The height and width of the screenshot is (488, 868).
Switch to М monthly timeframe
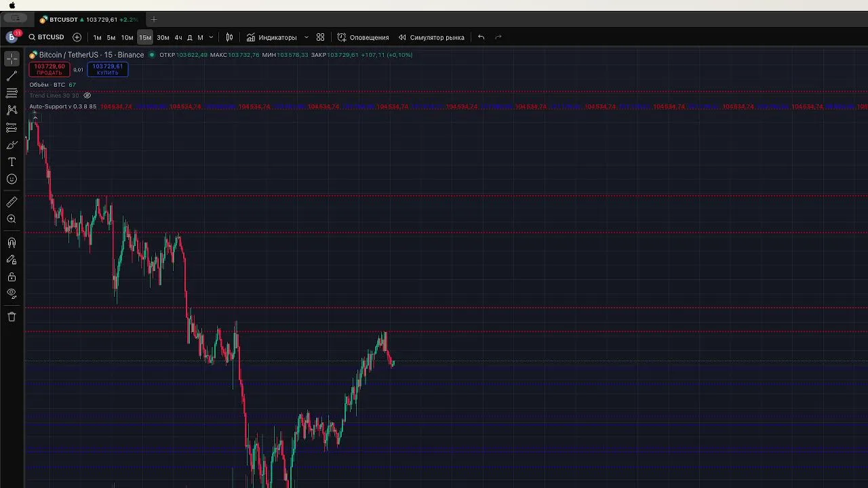(200, 38)
